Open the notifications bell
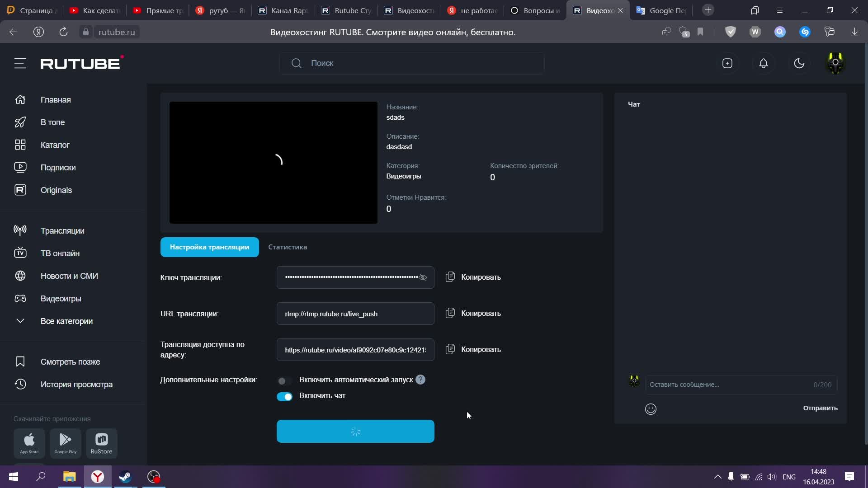Image resolution: width=868 pixels, height=488 pixels. [763, 63]
